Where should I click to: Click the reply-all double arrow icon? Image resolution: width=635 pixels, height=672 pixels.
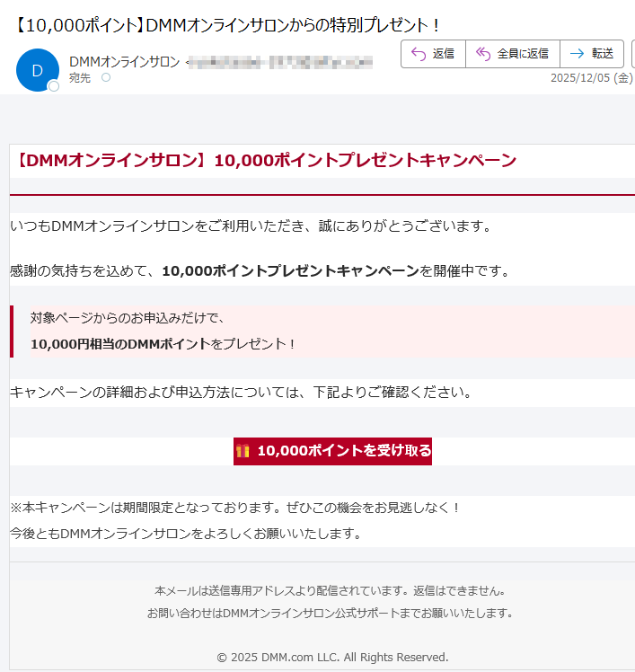tap(482, 54)
